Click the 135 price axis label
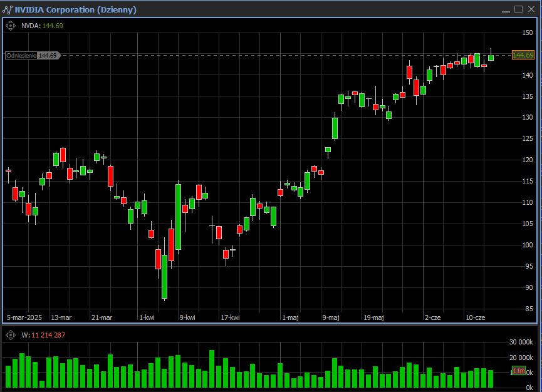Image resolution: width=542 pixels, height=392 pixels. (528, 96)
